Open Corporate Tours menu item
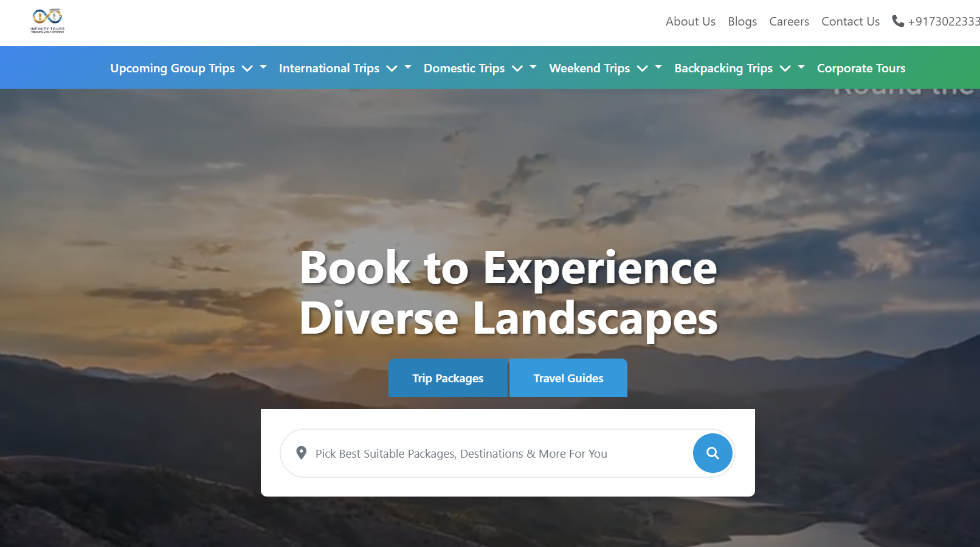The image size is (980, 547). 861,69
